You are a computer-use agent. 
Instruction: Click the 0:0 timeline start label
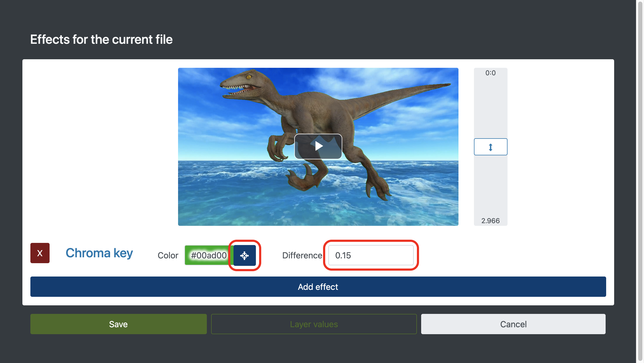pyautogui.click(x=490, y=73)
